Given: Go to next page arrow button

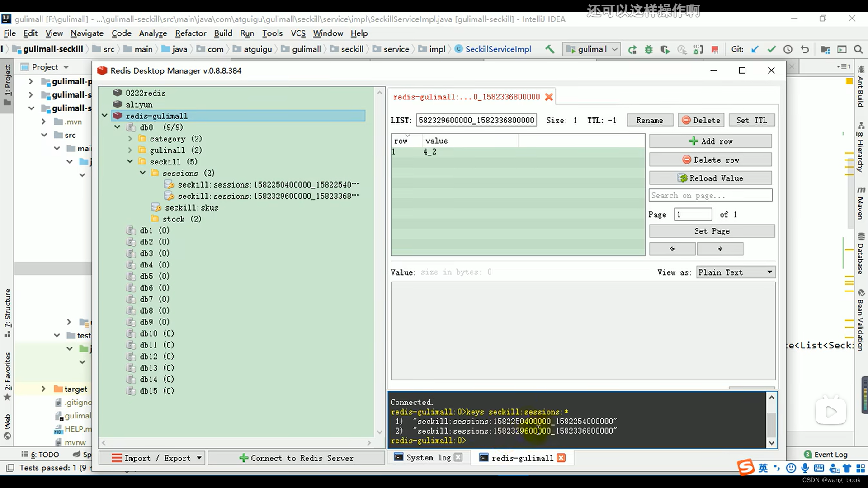Looking at the screenshot, I should [720, 249].
